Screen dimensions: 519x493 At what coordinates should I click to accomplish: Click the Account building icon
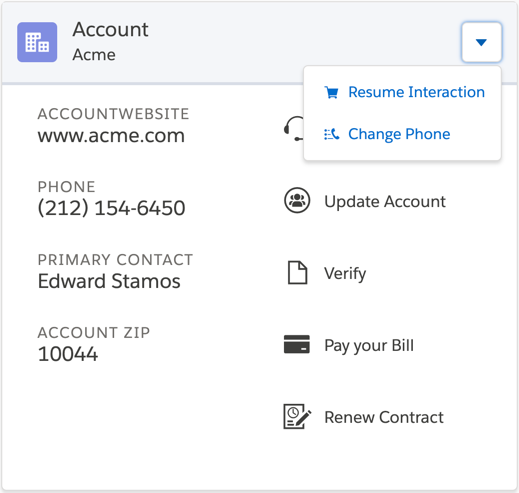37,42
